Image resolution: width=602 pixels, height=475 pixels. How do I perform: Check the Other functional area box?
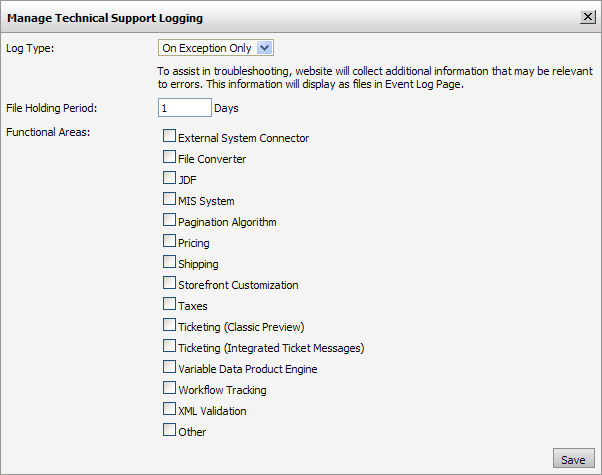pyautogui.click(x=169, y=430)
